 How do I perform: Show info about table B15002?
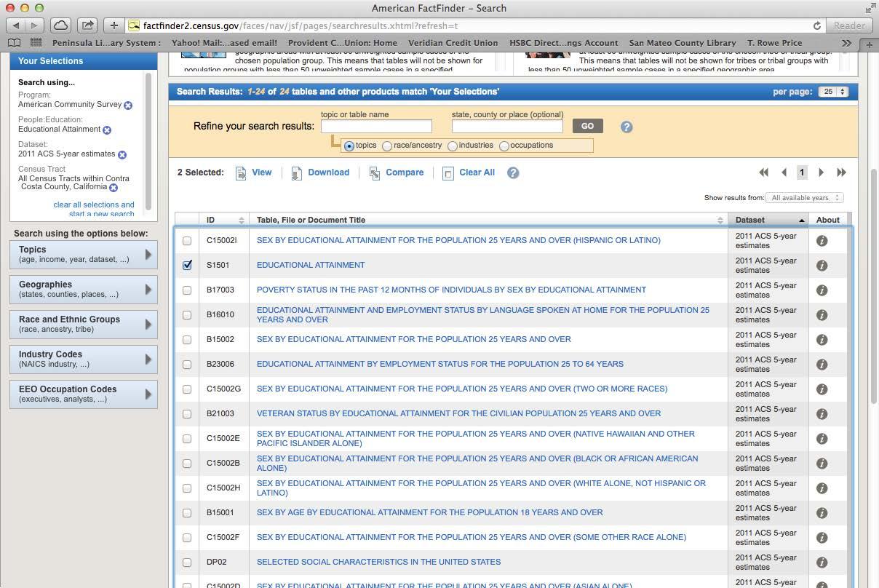click(x=822, y=340)
